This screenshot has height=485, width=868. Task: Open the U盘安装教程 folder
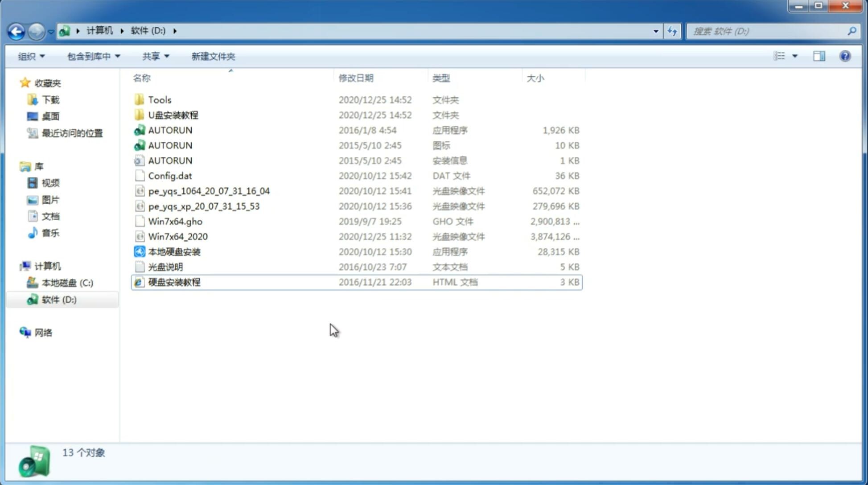point(174,115)
